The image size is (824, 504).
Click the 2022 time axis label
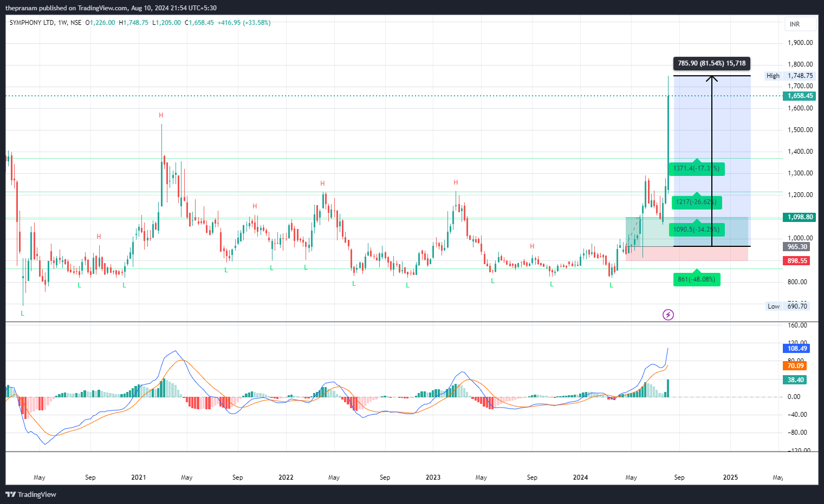tap(286, 477)
